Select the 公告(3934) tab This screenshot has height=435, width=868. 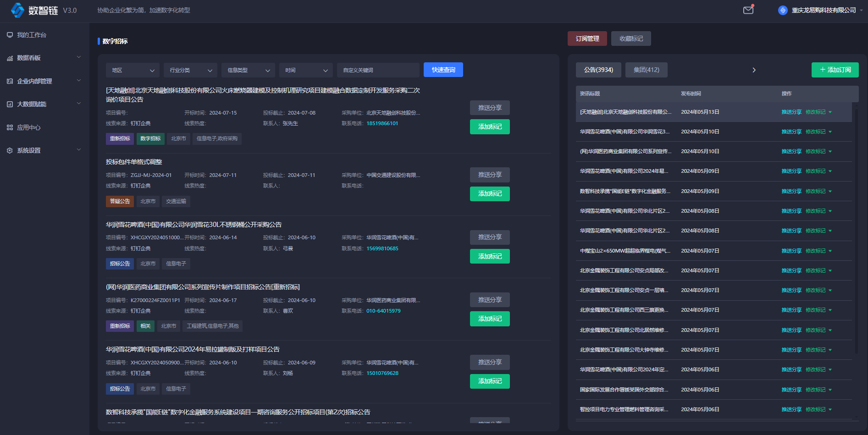click(598, 70)
